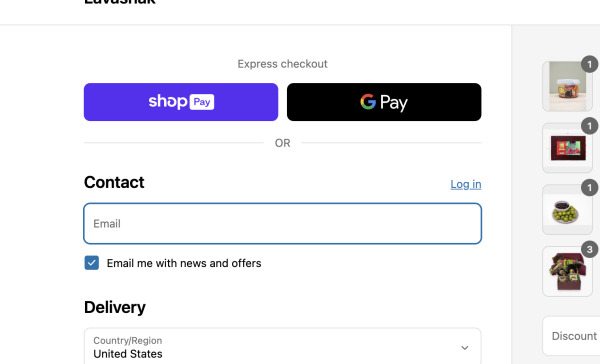Click the 'Email me with news and offers' label
This screenshot has height=364, width=600.
coord(184,263)
